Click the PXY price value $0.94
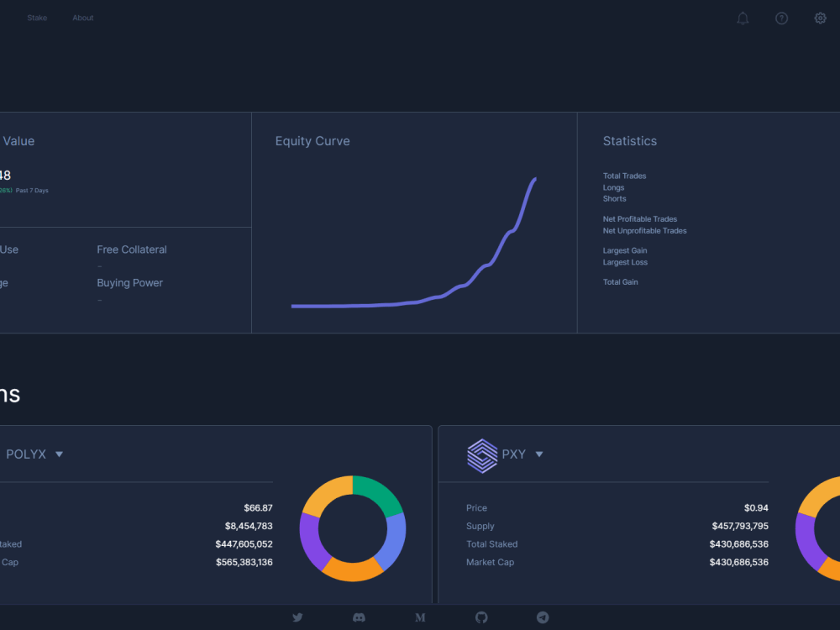Screen dimensions: 840x630 (756, 508)
